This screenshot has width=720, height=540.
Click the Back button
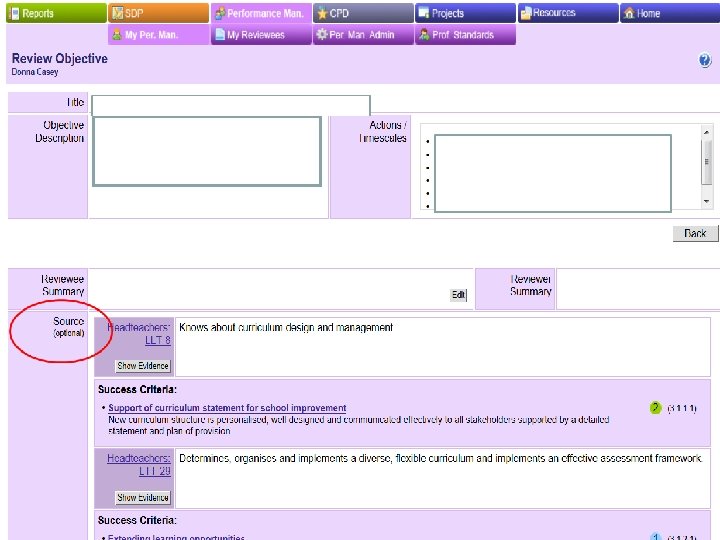click(695, 233)
